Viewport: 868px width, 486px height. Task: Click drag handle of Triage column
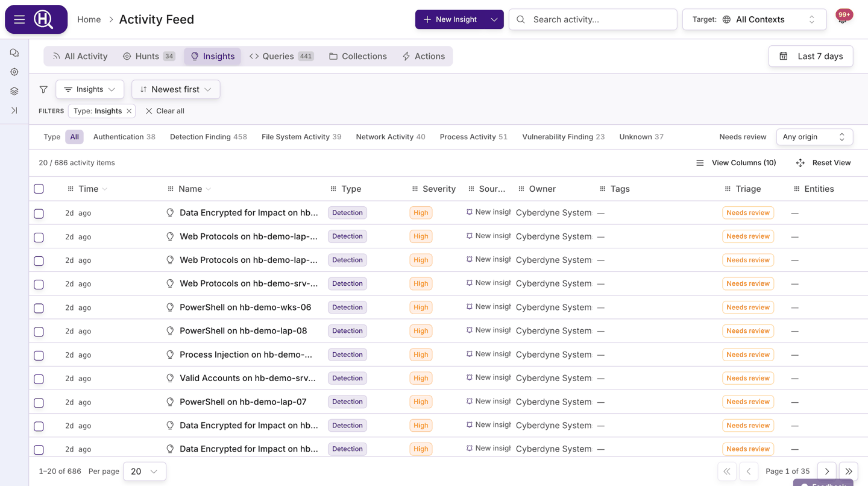point(728,189)
